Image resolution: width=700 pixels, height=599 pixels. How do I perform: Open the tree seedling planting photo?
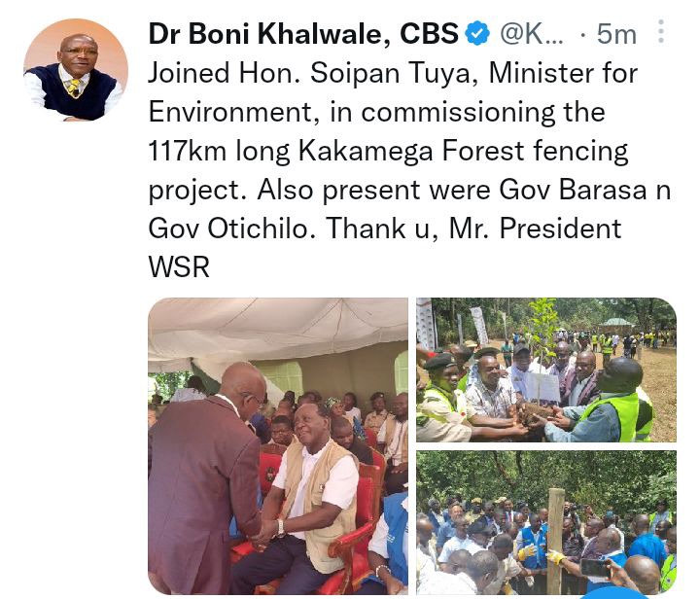546,370
